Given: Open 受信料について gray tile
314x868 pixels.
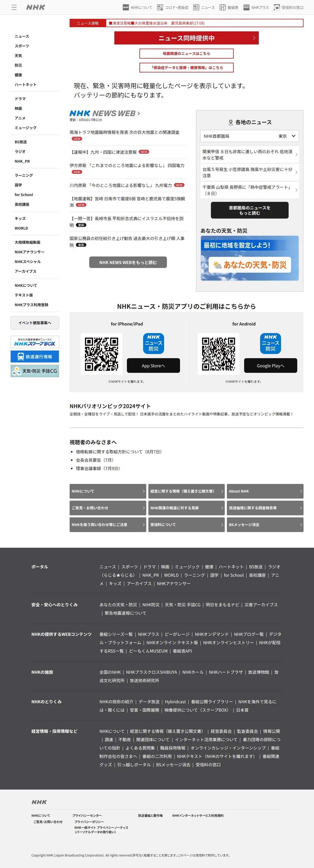Looking at the screenshot, I should pos(187,525).
